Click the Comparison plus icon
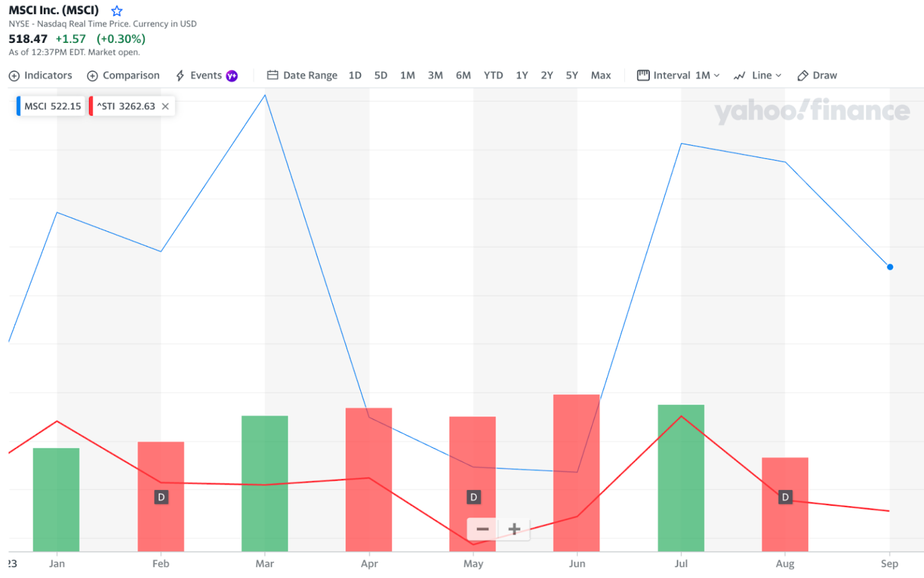 coord(92,75)
